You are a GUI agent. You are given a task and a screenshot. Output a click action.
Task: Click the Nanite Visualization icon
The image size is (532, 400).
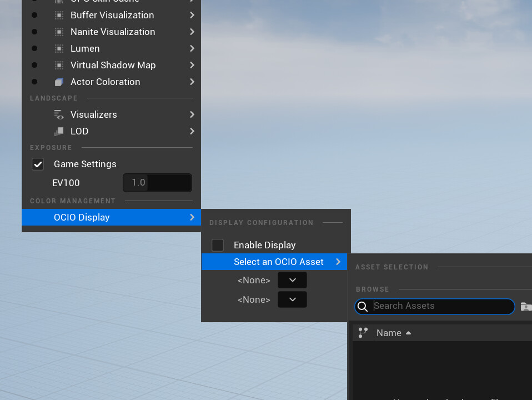click(x=59, y=32)
